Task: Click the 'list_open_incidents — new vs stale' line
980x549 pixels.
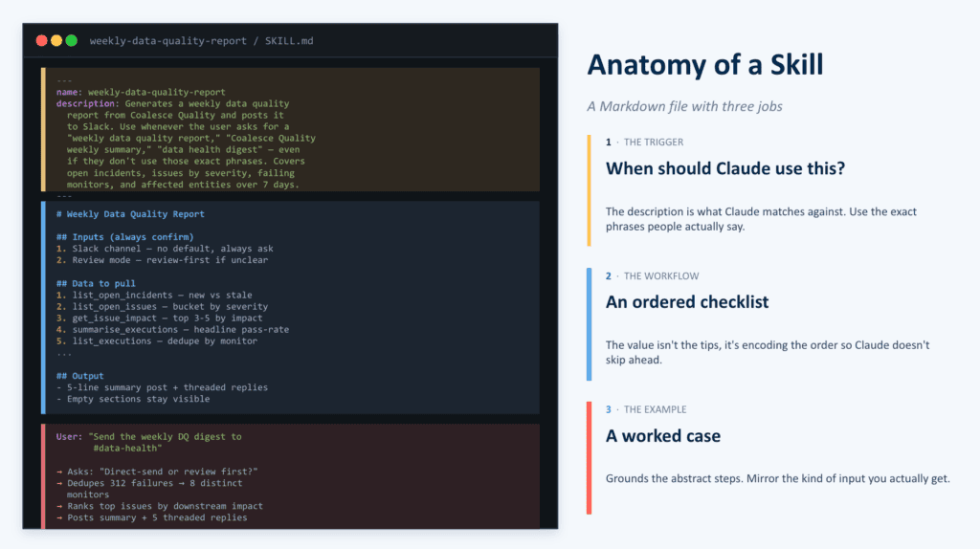Action: [154, 295]
